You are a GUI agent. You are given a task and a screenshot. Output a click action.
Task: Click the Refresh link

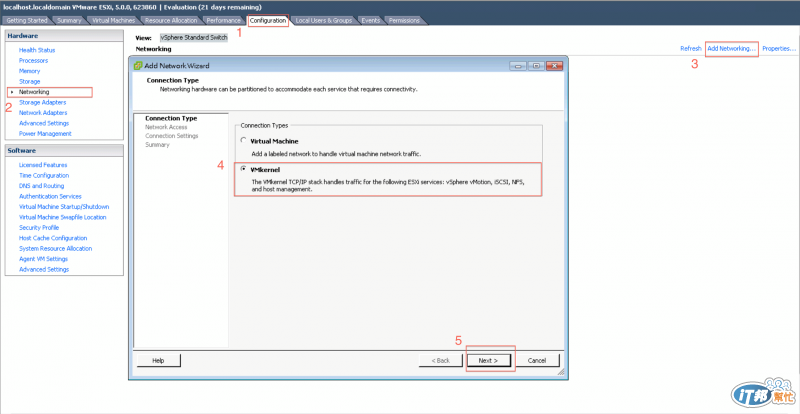pyautogui.click(x=691, y=49)
